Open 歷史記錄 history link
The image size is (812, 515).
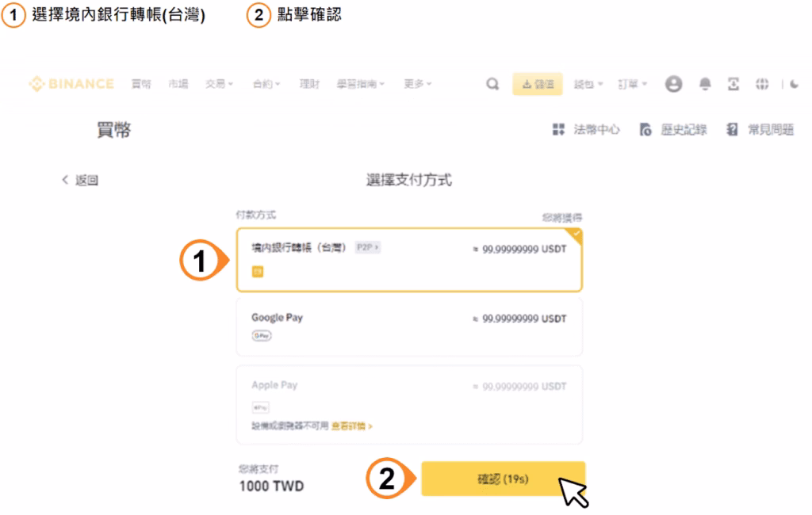pos(673,129)
